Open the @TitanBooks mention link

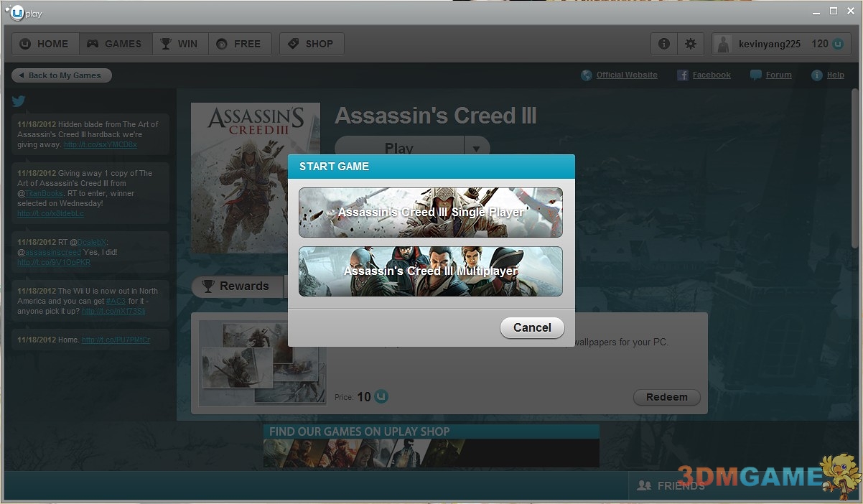(45, 193)
